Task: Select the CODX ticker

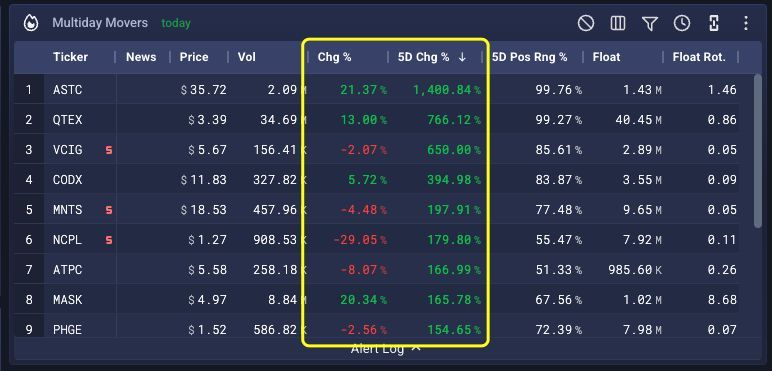Action: [67, 180]
